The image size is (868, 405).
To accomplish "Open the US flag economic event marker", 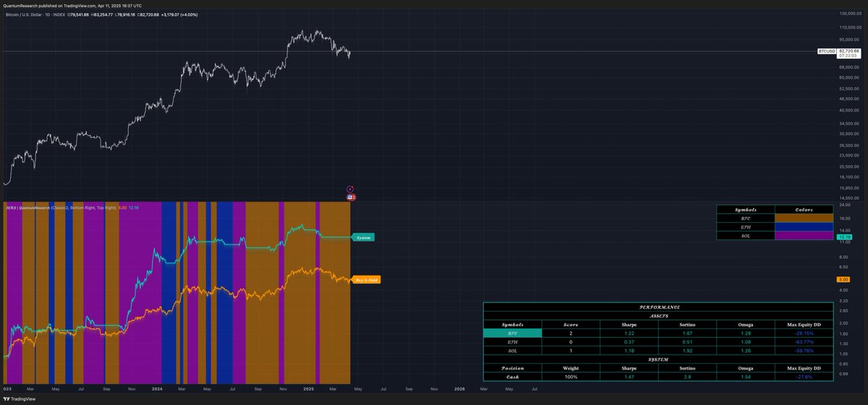I will [x=350, y=197].
